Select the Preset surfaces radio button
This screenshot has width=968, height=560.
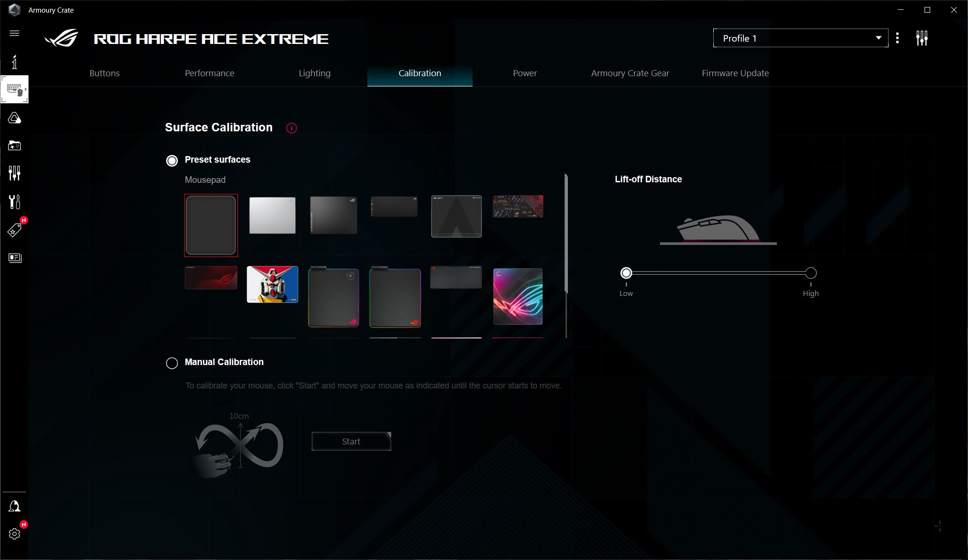coord(172,161)
